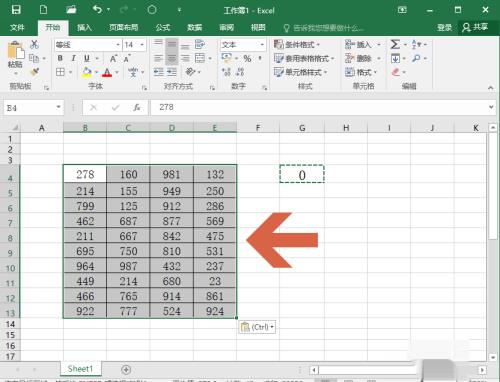Open the font size dropdown showing 14
The width and height of the screenshot is (500, 382).
coord(142,45)
